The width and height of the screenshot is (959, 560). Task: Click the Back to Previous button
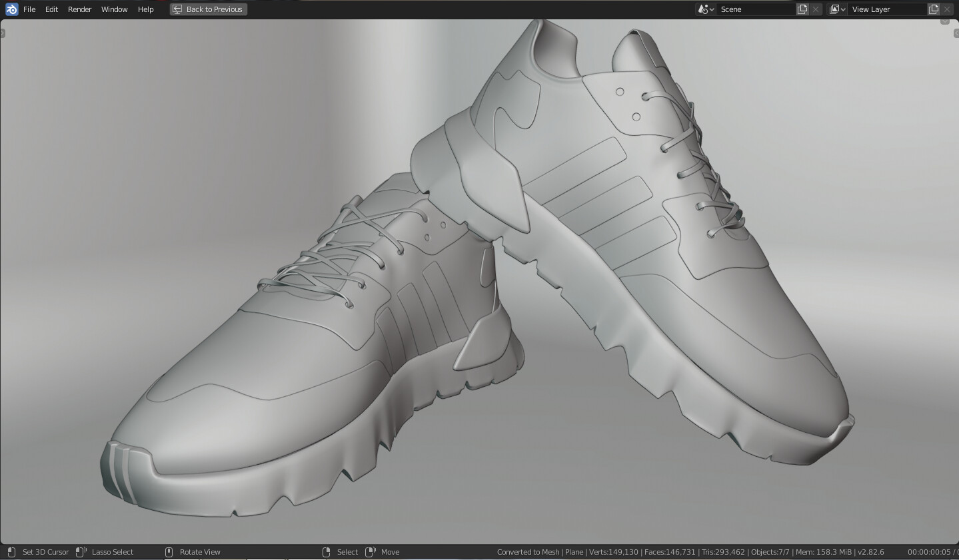click(x=209, y=9)
